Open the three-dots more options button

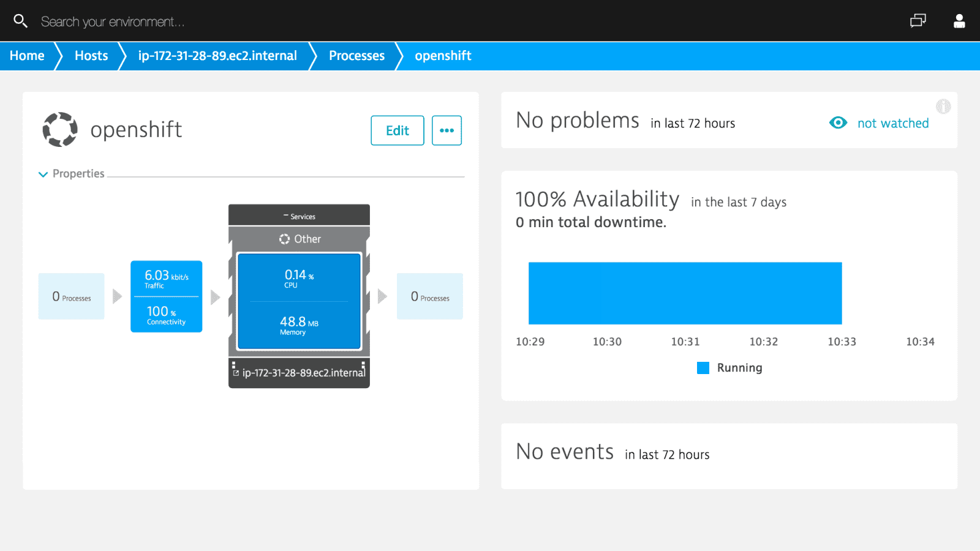click(x=447, y=130)
